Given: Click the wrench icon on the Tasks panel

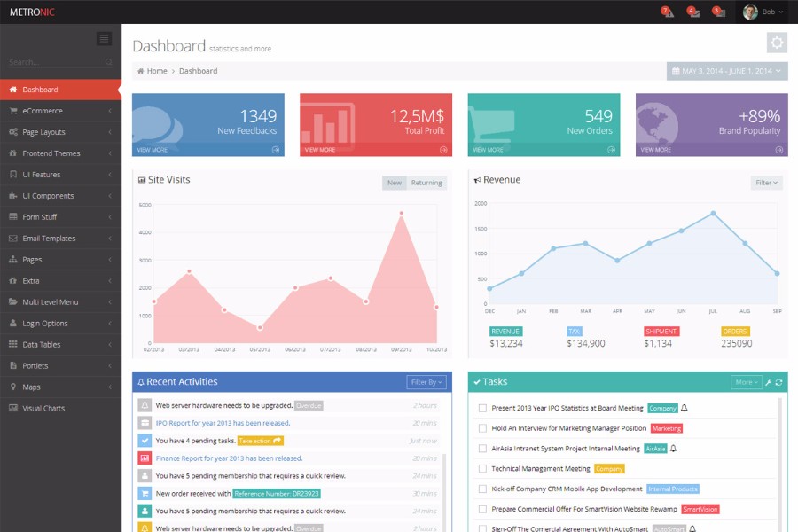Looking at the screenshot, I should coord(769,381).
